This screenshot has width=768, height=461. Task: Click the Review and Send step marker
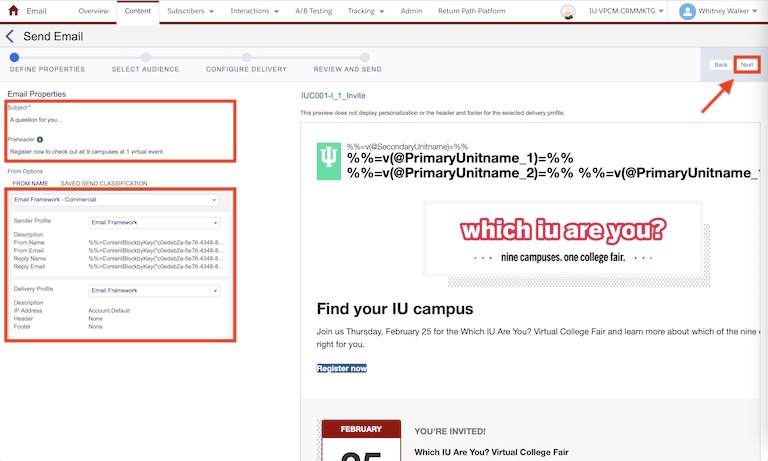[364, 57]
